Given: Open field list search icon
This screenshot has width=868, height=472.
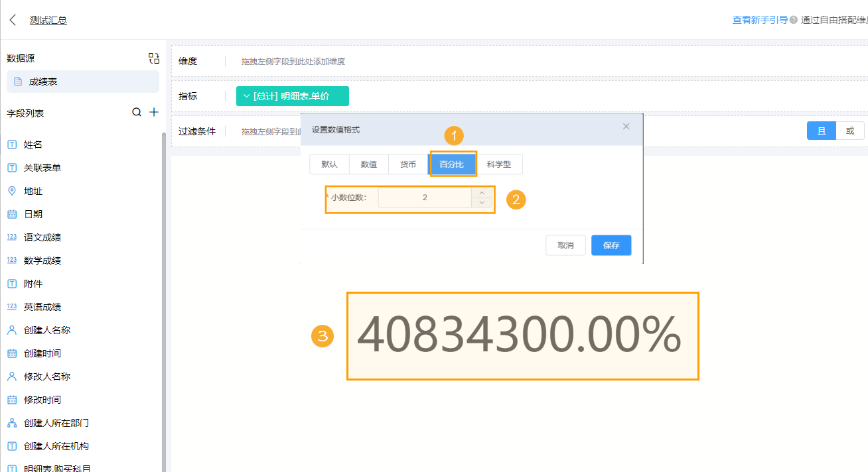Looking at the screenshot, I should [x=137, y=113].
